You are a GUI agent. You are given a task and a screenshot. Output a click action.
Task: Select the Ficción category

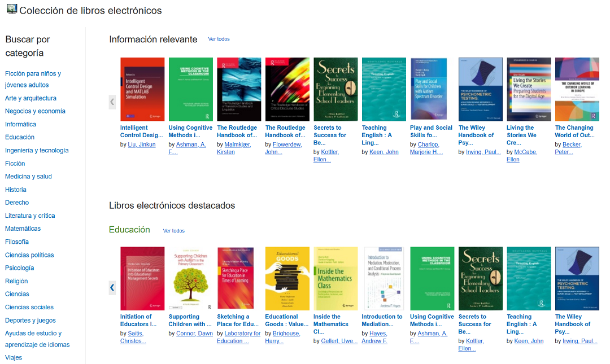click(x=15, y=163)
